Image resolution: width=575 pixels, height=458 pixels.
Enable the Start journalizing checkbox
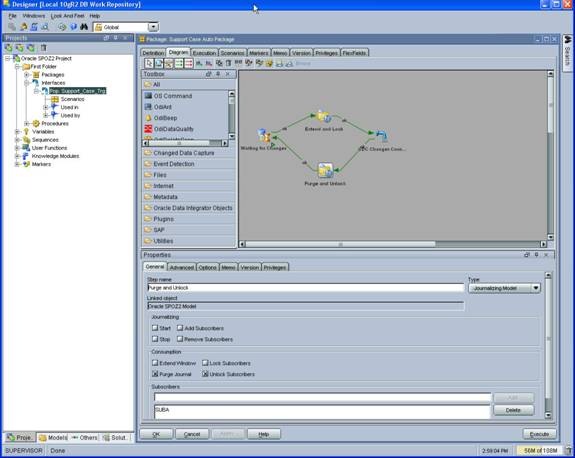coord(155,328)
